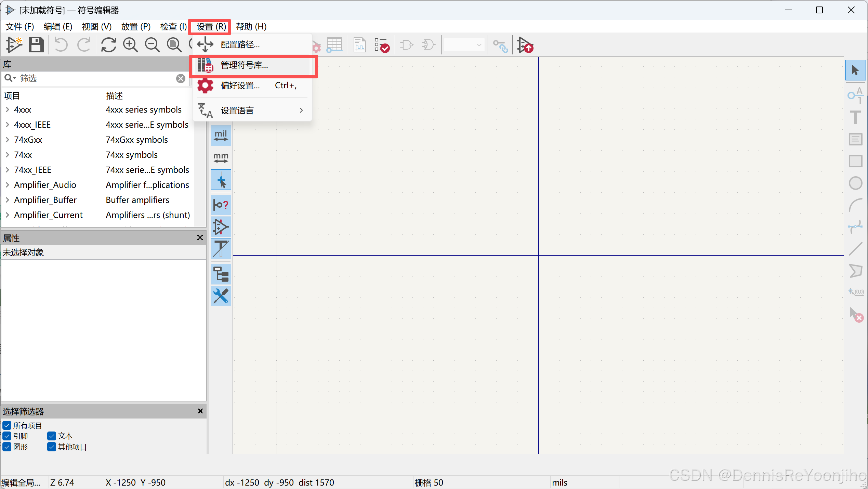This screenshot has height=489, width=868.
Task: Select the draw bezier curve tool
Action: pos(855,227)
